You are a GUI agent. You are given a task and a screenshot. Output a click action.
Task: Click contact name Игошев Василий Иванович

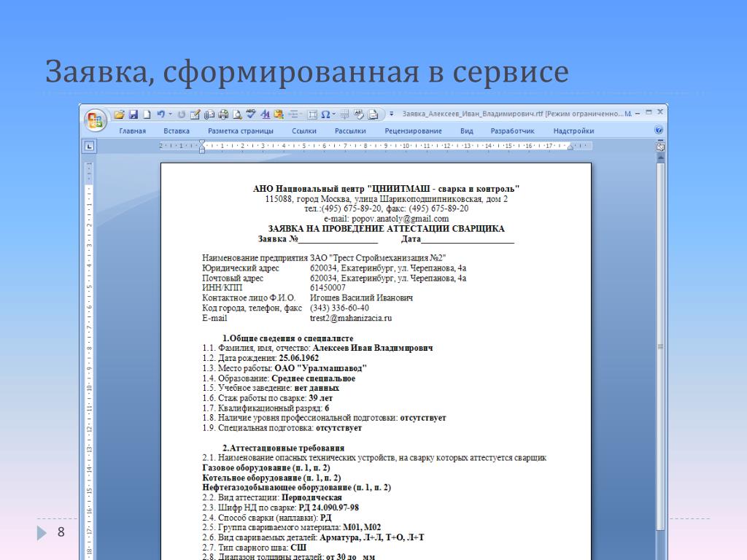361,297
